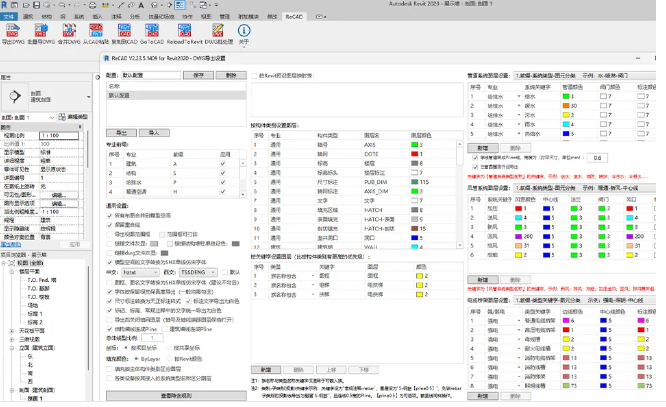This screenshot has width=666, height=407.
Task: Click the GoToCAD ribbon icon
Action: [x=152, y=31]
